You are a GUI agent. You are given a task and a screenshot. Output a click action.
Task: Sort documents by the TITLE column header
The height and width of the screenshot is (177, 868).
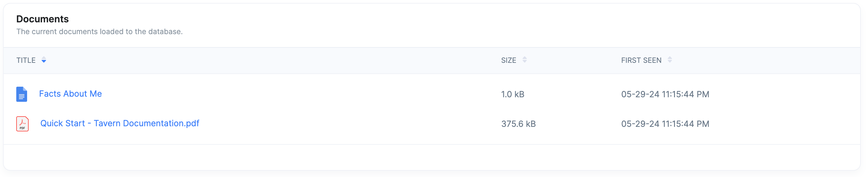26,60
